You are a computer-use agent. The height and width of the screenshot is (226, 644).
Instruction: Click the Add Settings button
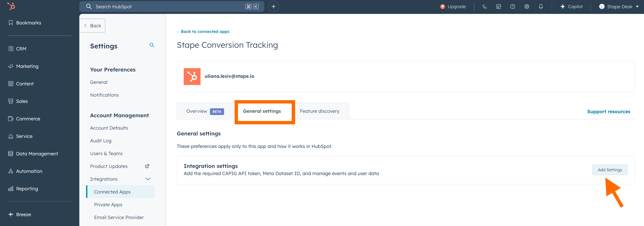(x=609, y=170)
